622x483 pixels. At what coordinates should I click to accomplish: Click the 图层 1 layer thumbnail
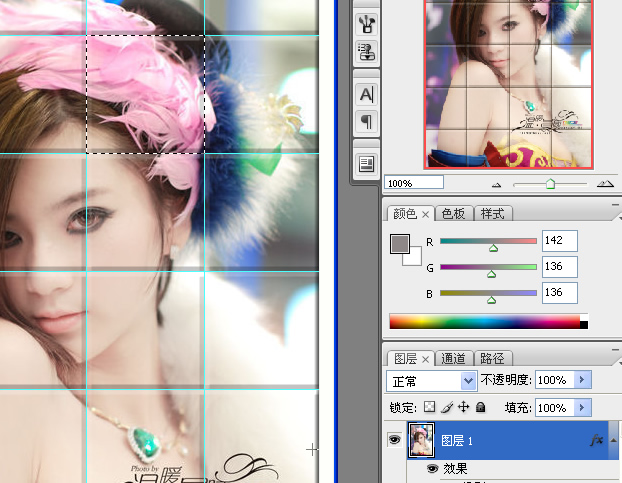pyautogui.click(x=421, y=440)
